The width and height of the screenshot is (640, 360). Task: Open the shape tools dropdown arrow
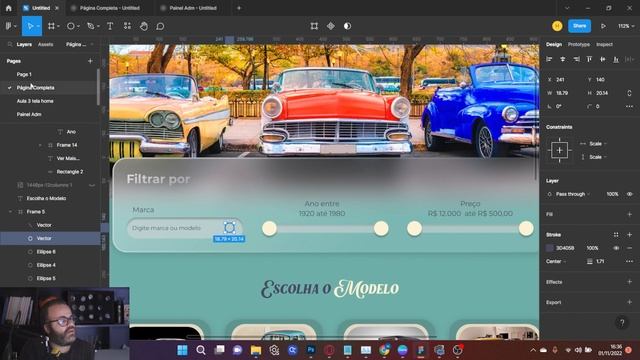[78, 26]
